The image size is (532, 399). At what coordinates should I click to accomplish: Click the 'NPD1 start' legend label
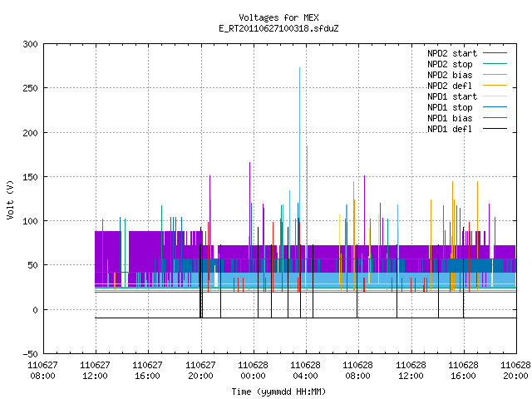point(452,96)
